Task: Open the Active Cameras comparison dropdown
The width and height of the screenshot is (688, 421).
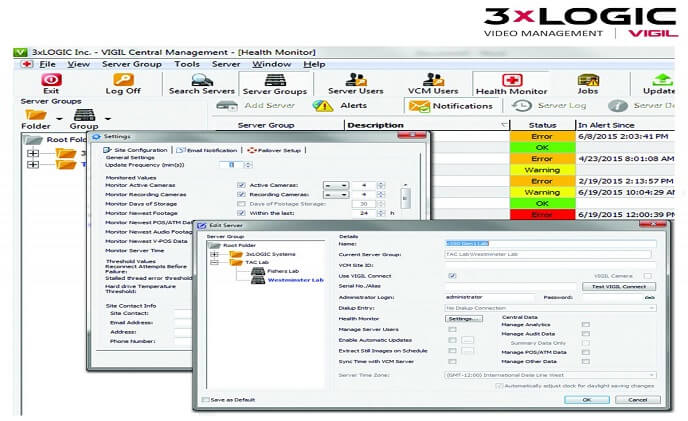Action: pyautogui.click(x=336, y=185)
